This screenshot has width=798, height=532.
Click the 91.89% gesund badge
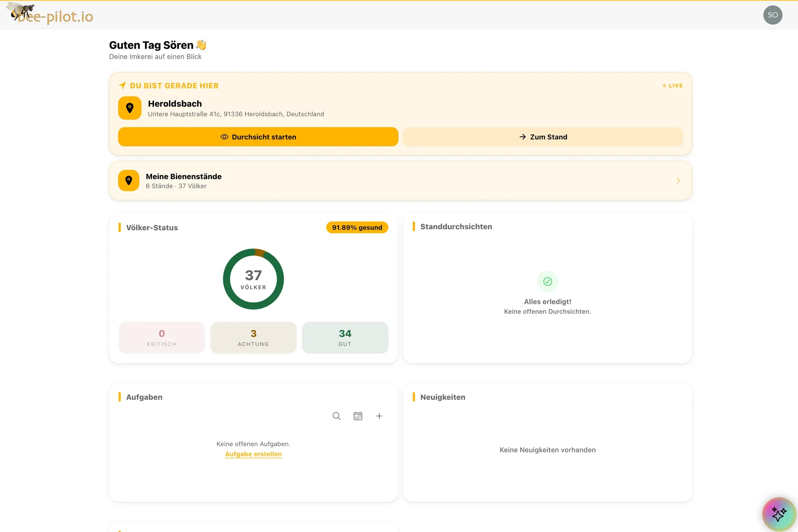[357, 227]
